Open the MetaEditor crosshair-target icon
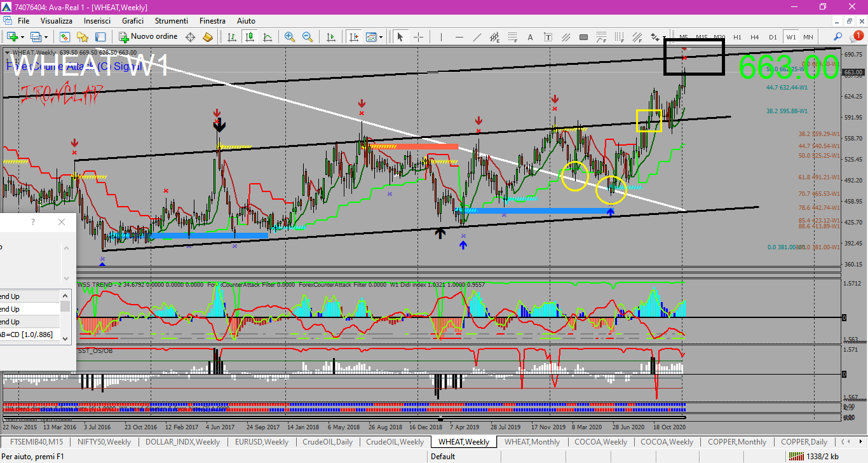 (190, 37)
